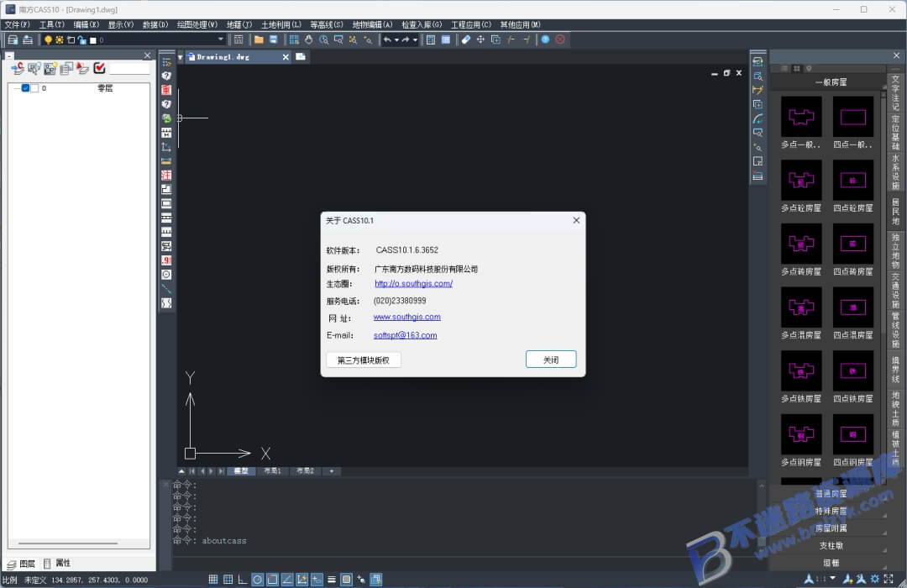Image resolution: width=907 pixels, height=588 pixels.
Task: Toggle polar tracking in status bar
Action: 258,579
